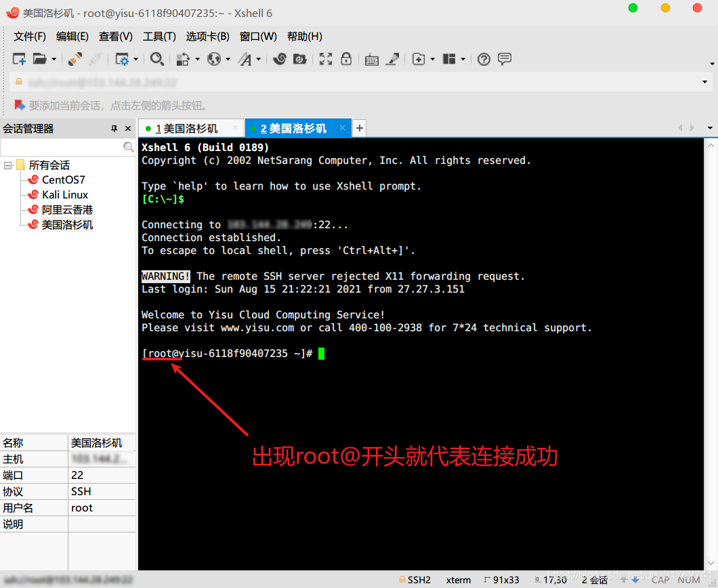
Task: Click the 用户名 value root cell
Action: tap(102, 508)
